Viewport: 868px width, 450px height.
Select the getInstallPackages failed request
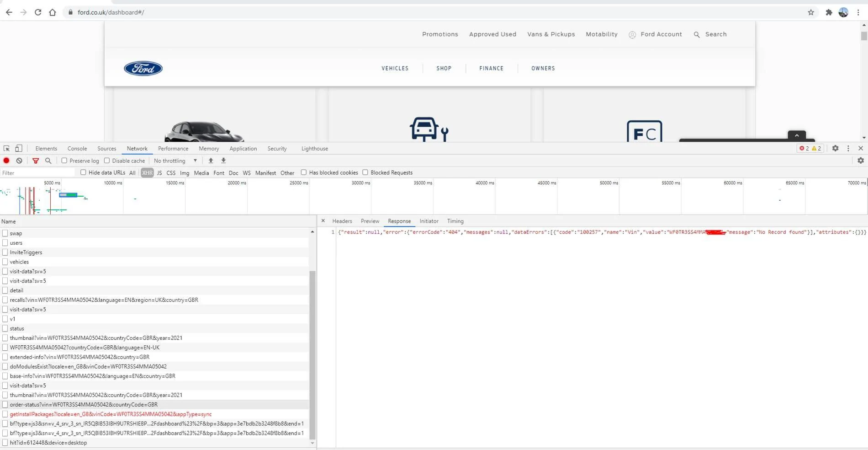(x=154, y=414)
